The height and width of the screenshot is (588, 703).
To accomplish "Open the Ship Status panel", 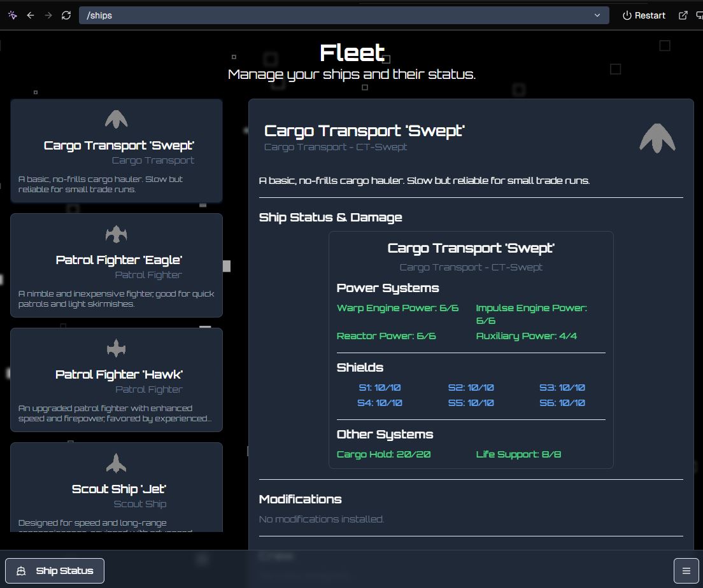I will [55, 571].
